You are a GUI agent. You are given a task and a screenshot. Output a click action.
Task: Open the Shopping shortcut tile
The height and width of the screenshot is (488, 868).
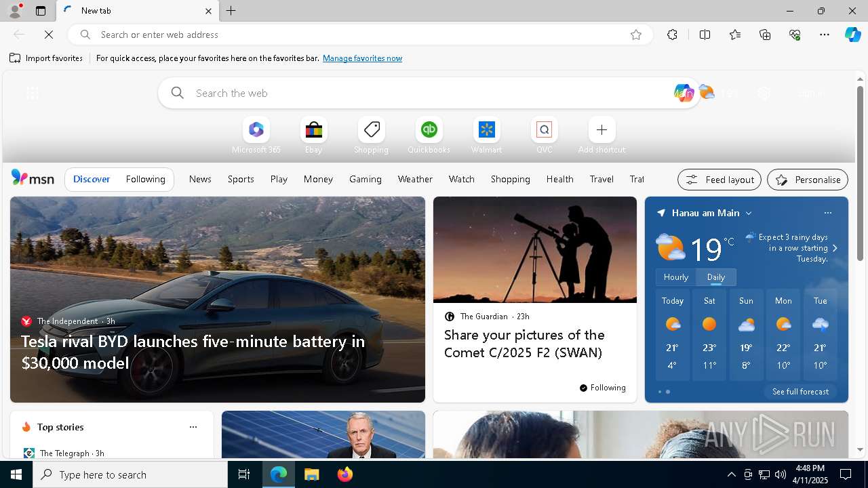pyautogui.click(x=371, y=136)
